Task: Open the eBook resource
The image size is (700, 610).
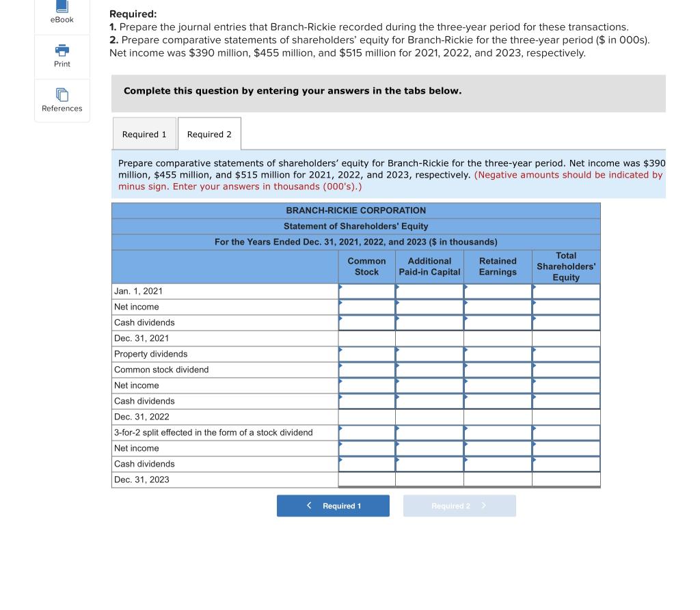Action: pos(62,14)
